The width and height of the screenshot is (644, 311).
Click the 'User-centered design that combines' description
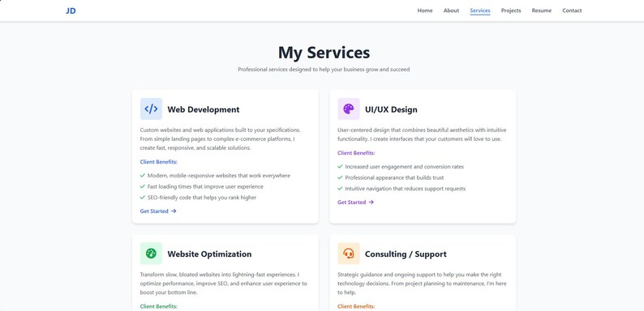[422, 134]
